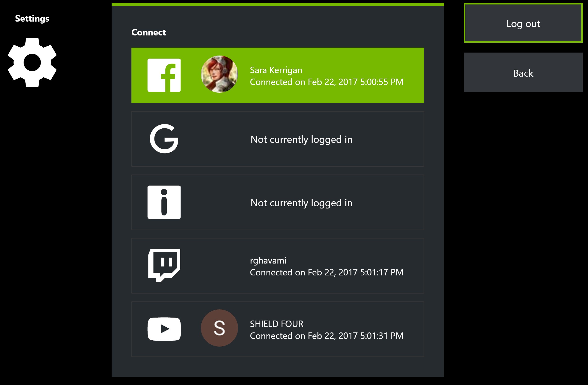Click 'Connected on Feb 22, 2017 5:01:17 PM'

point(326,272)
